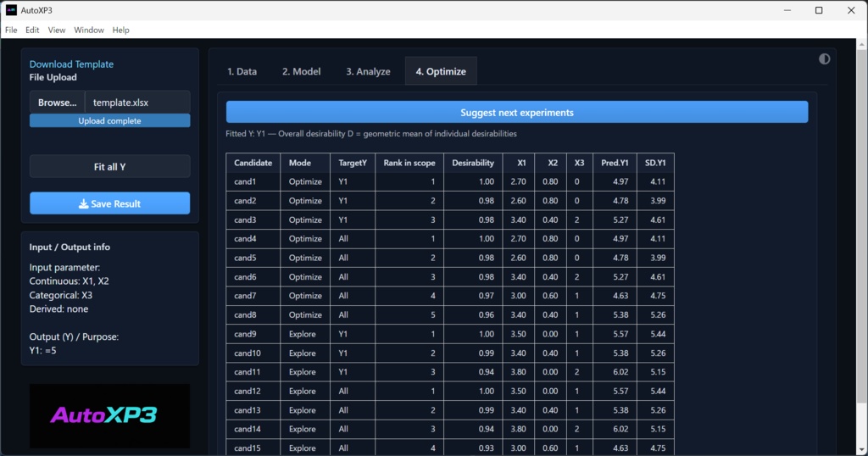Click the template.xlsx file name field
Image resolution: width=868 pixels, height=456 pixels.
[x=137, y=103]
